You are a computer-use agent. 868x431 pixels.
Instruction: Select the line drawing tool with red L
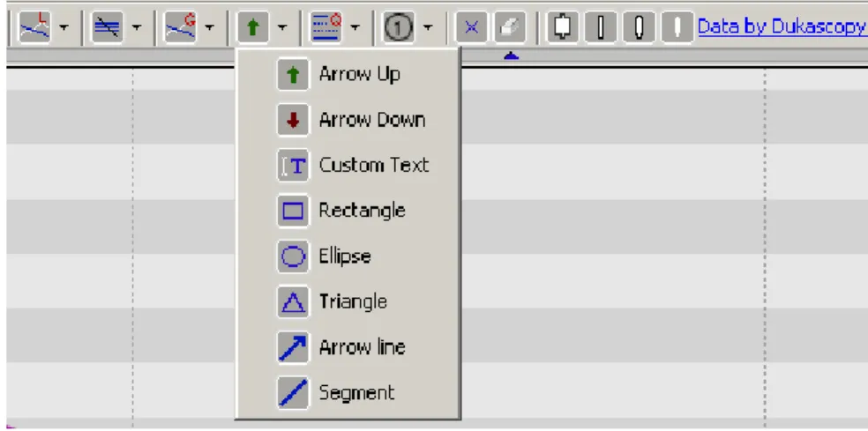(x=35, y=27)
